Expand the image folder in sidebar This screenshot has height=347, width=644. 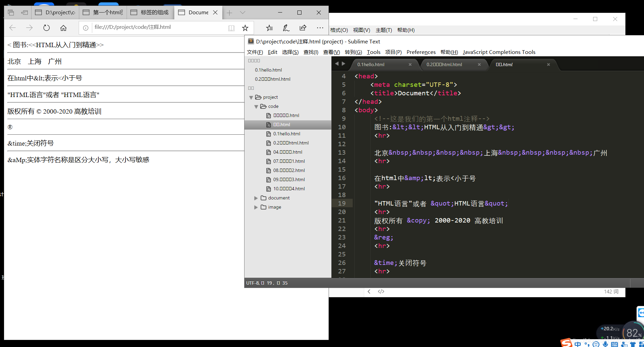pyautogui.click(x=256, y=207)
